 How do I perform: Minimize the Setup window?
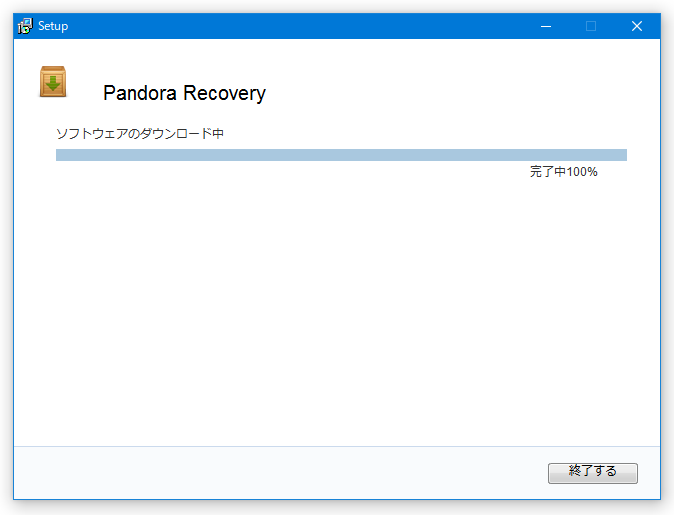click(546, 26)
